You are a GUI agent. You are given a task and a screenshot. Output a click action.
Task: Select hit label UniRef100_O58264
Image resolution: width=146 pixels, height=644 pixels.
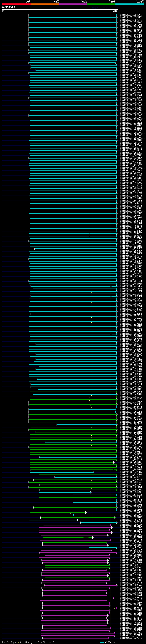(131, 595)
